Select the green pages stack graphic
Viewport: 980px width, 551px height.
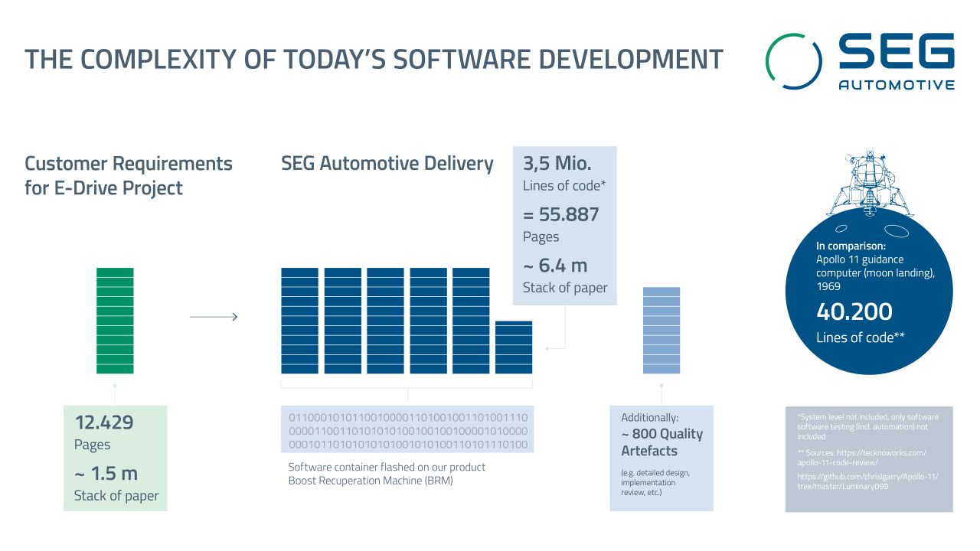(115, 320)
